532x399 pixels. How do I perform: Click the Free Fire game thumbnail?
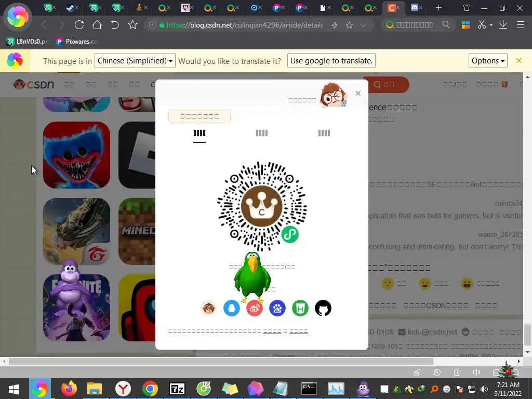click(x=77, y=231)
